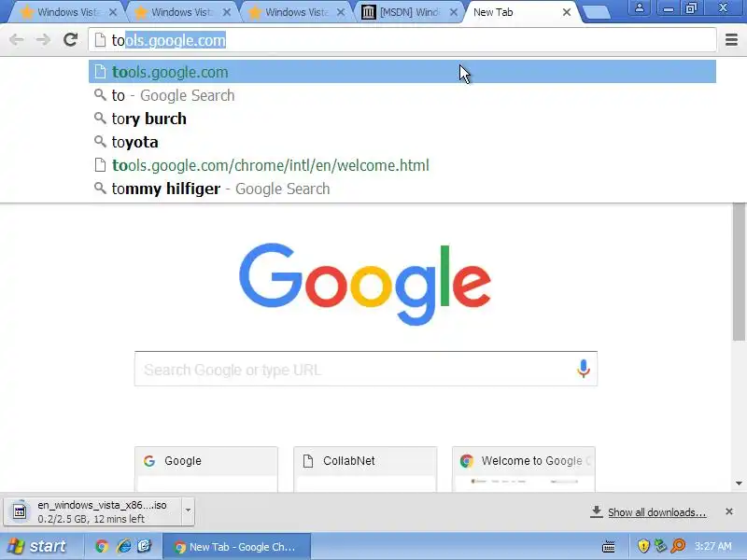Viewport: 747px width, 560px height.
Task: Click the magnifier tray icon
Action: [x=678, y=546]
